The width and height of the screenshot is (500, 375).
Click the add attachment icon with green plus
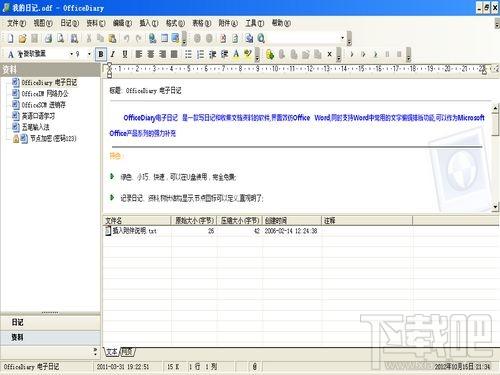pyautogui.click(x=270, y=54)
